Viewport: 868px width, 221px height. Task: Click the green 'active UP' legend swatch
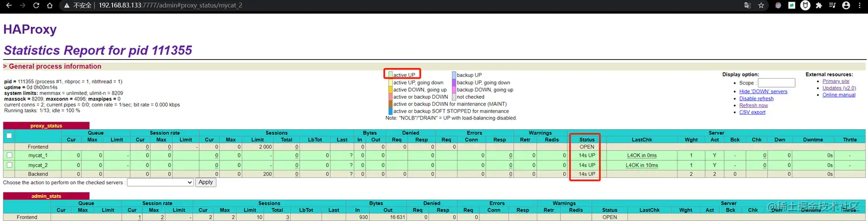[390, 75]
